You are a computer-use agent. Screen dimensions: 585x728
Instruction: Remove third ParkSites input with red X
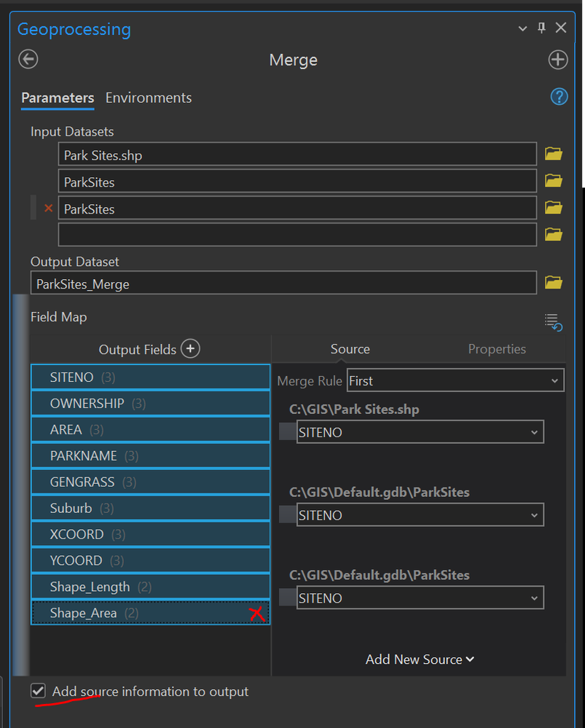(49, 208)
